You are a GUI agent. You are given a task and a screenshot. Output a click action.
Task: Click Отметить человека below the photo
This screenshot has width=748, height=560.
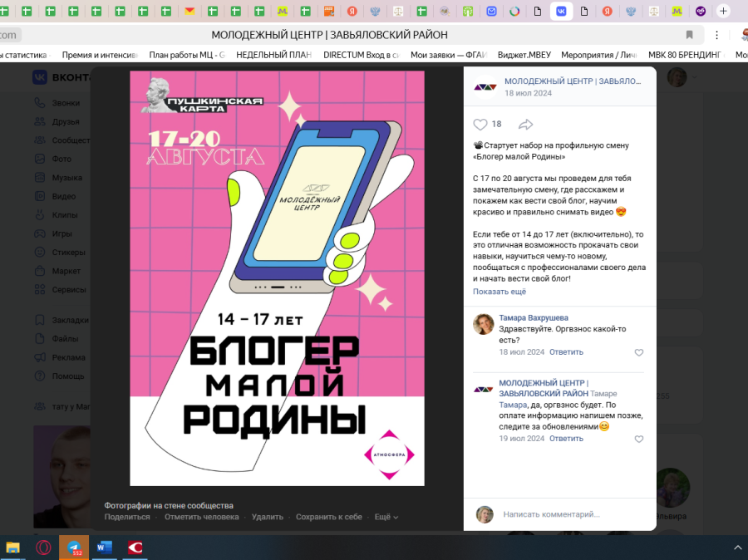(x=202, y=517)
